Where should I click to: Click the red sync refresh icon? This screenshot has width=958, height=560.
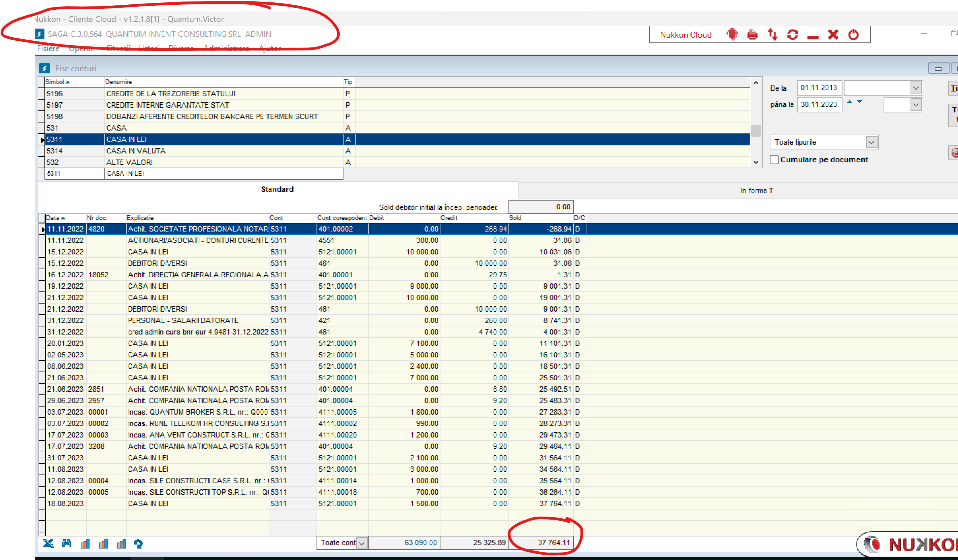pos(793,35)
